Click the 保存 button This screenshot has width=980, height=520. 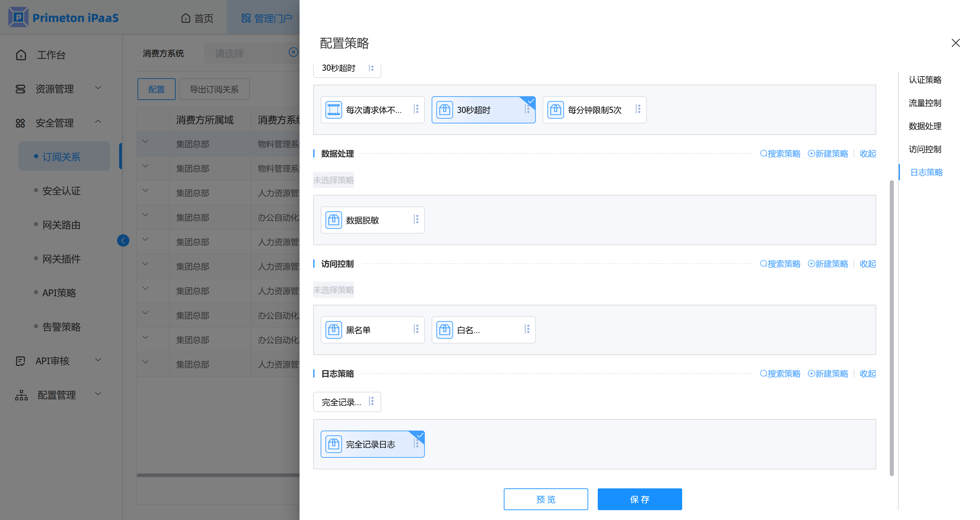tap(639, 499)
